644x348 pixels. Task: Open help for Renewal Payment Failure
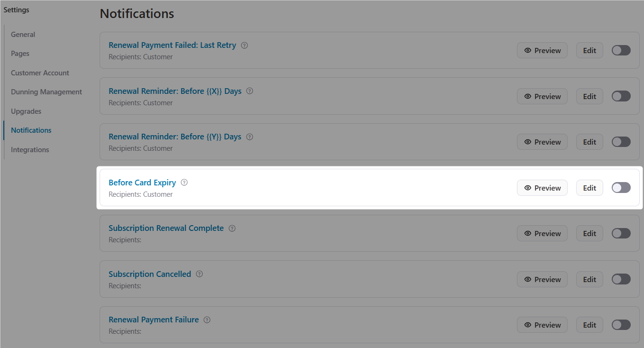tap(207, 320)
